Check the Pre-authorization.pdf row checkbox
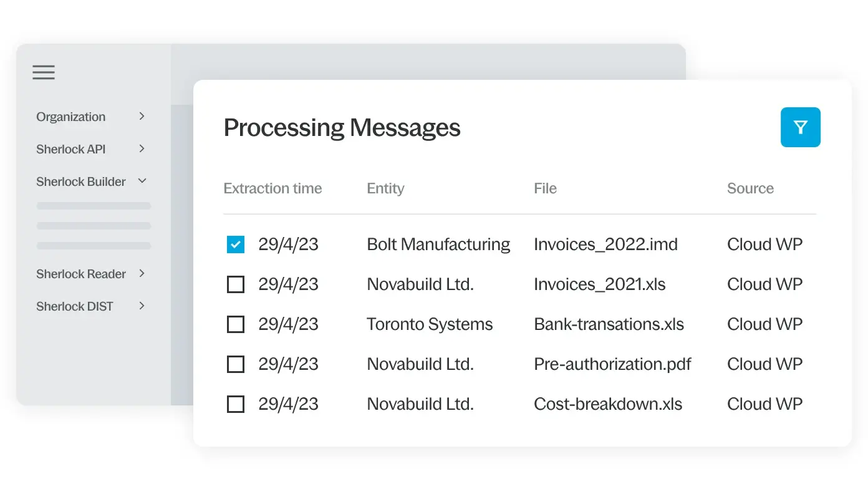868x489 pixels. [236, 364]
